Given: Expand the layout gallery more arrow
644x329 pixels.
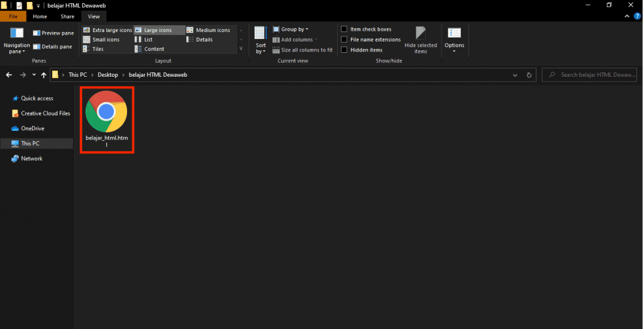Looking at the screenshot, I should [241, 49].
